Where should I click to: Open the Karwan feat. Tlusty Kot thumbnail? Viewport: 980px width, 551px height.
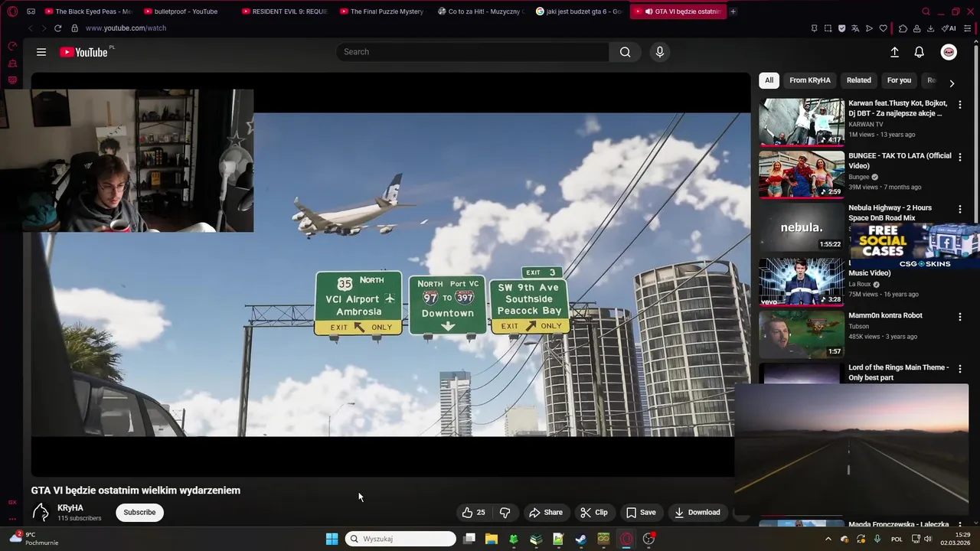[802, 122]
